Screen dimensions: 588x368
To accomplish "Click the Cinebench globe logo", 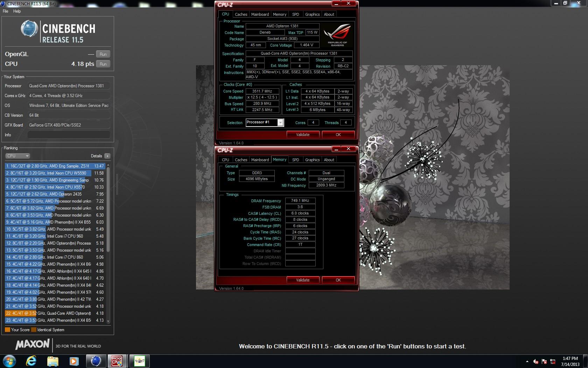I will coord(29,29).
